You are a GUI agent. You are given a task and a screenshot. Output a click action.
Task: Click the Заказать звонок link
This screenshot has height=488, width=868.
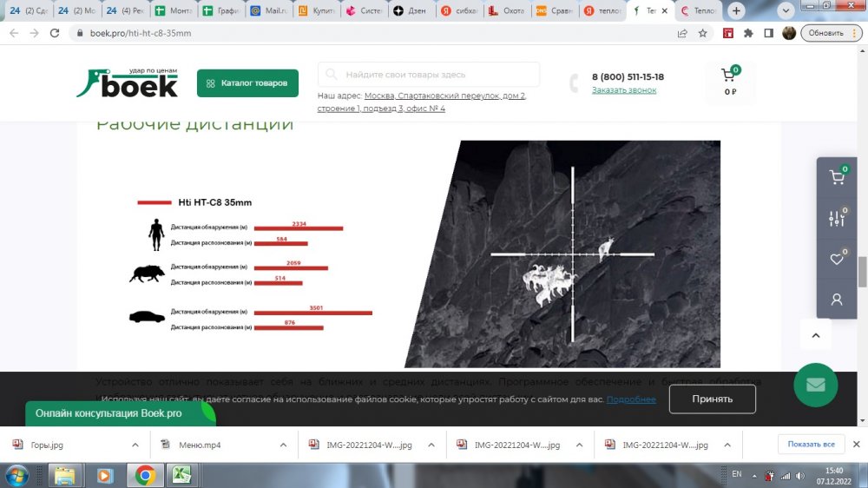tap(624, 90)
